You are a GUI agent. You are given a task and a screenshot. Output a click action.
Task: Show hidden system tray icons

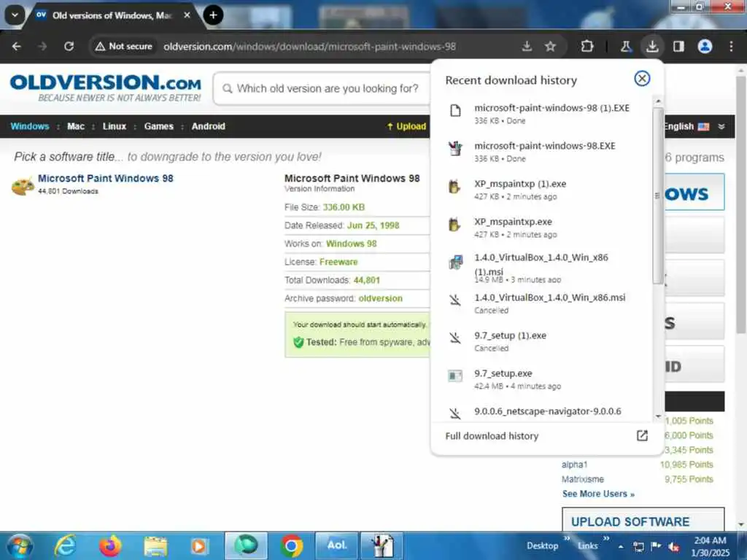coord(621,547)
